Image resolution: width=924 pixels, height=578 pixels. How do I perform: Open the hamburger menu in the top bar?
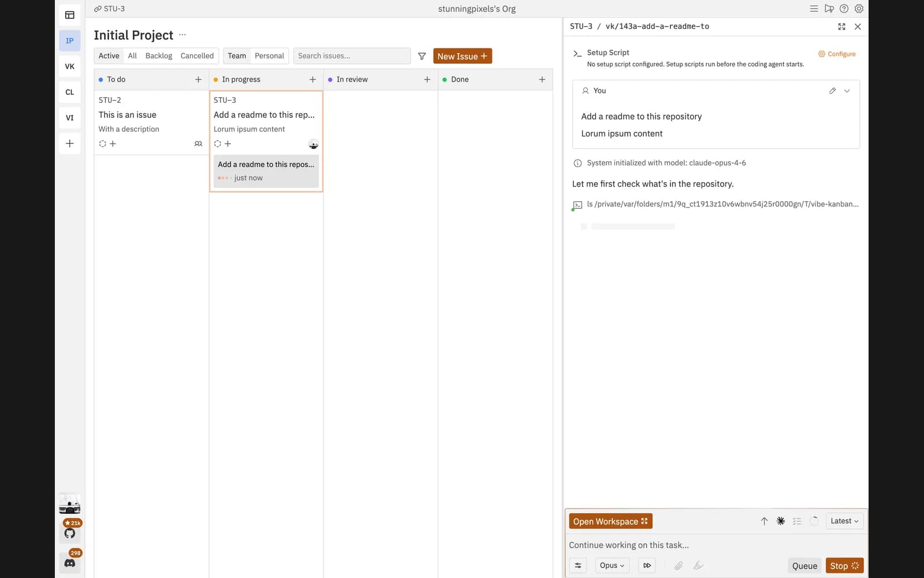pos(814,9)
